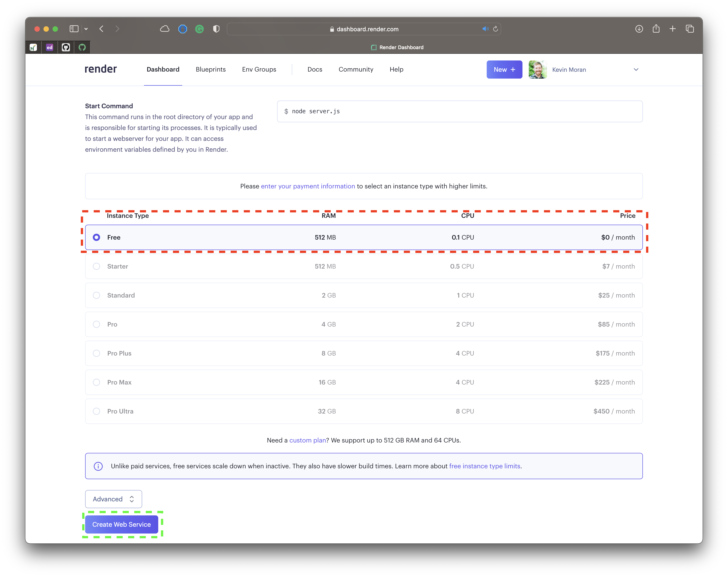Viewport: 728px width, 577px height.
Task: Click the 16 GB RAM value
Action: click(327, 382)
